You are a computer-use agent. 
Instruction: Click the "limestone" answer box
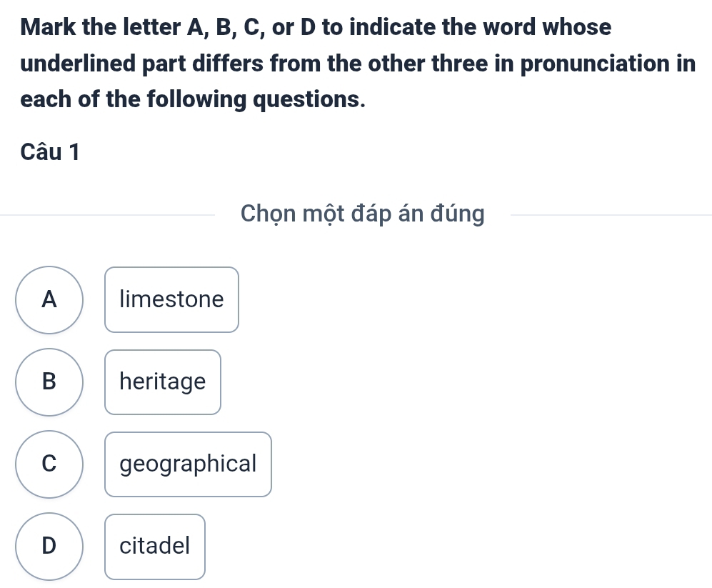[x=171, y=299]
